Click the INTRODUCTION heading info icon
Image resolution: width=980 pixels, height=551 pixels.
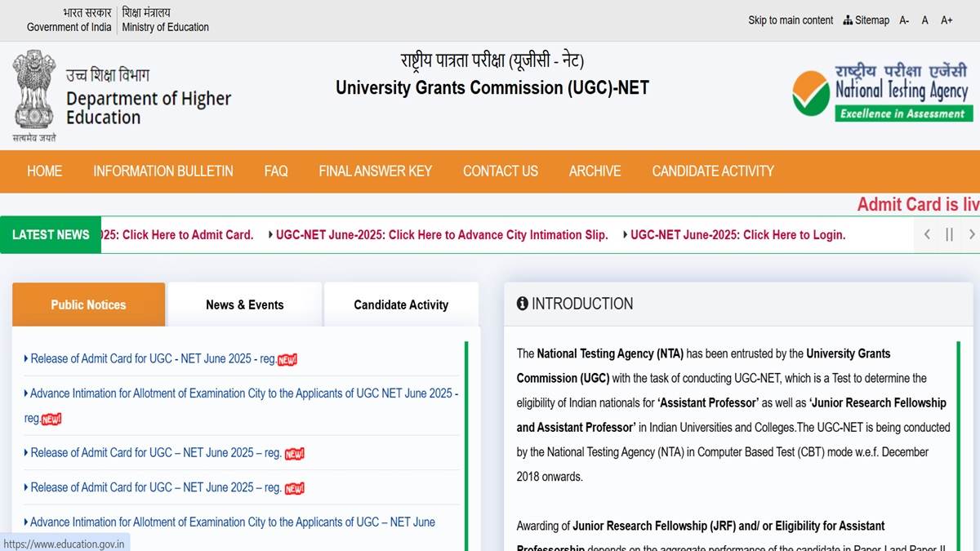pos(523,304)
